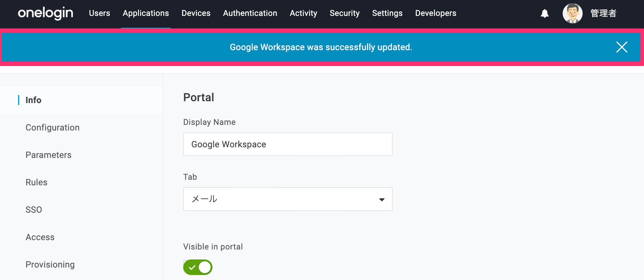
Task: Open the Authentication menu
Action: coord(250,13)
